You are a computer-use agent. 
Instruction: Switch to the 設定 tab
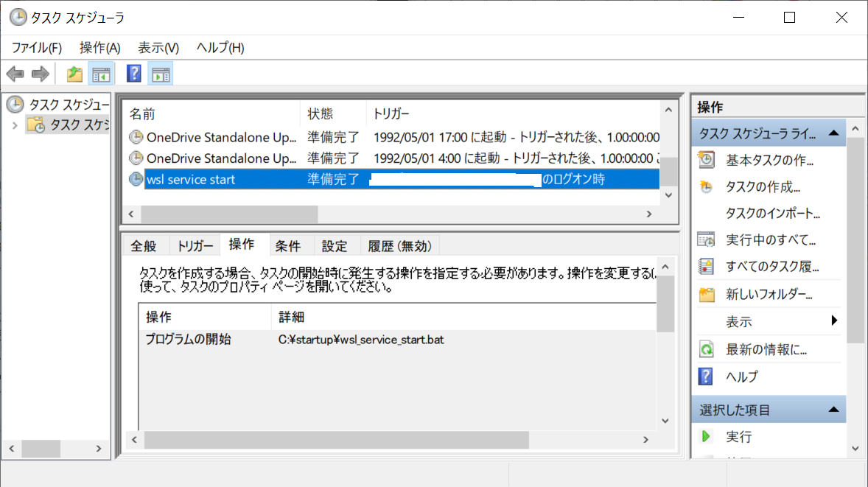pyautogui.click(x=335, y=246)
